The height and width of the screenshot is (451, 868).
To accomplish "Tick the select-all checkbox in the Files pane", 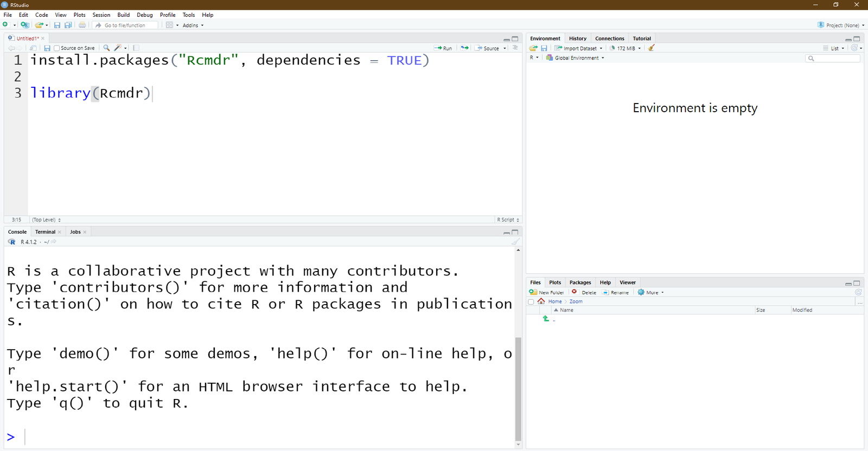I will (531, 301).
